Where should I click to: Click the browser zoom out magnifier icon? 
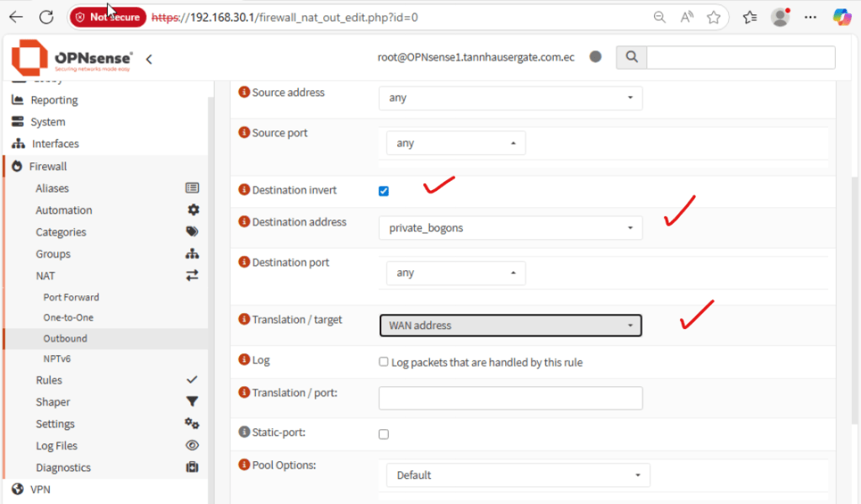[x=660, y=17]
